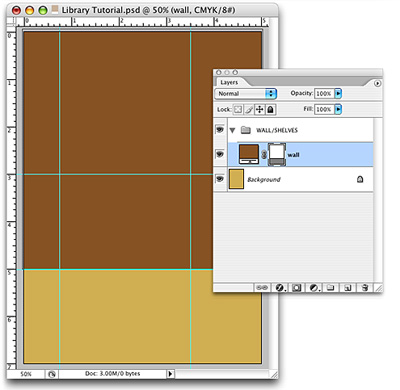Click the chain link between wall thumbnail and mask
The width and height of the screenshot is (400, 390).
click(x=264, y=155)
